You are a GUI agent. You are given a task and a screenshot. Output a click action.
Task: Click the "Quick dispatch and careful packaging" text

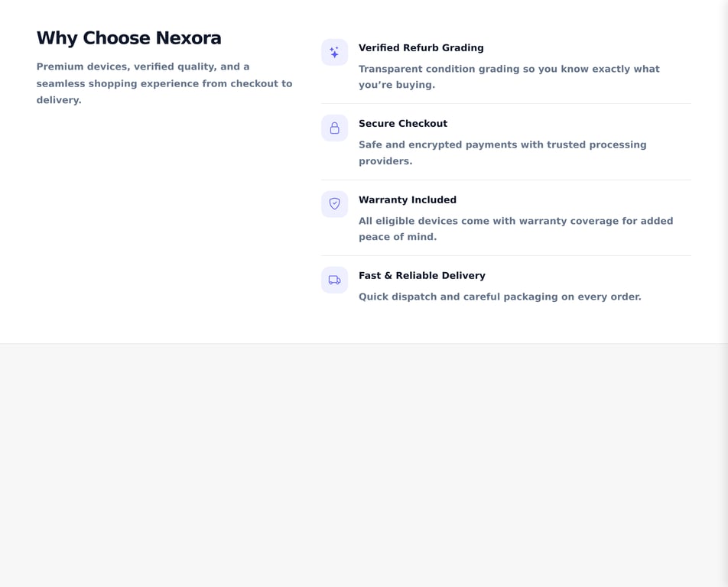[499, 297]
